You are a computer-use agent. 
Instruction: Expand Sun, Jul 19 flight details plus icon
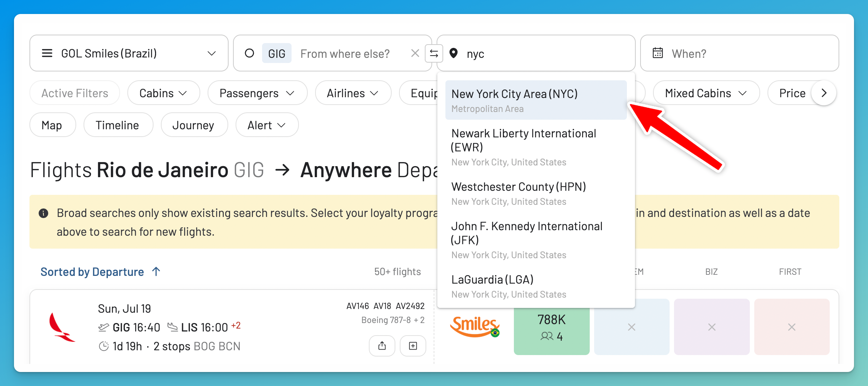click(413, 345)
